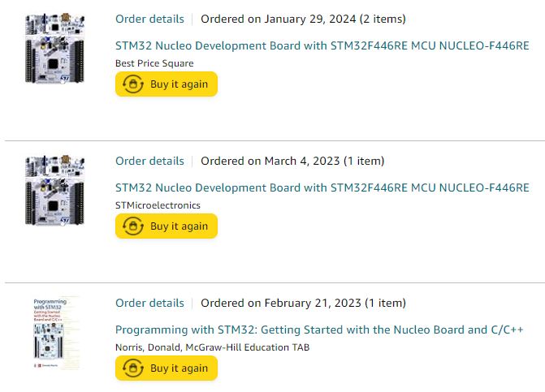Select Nucleo board thumbnail from January 2024 order

click(x=55, y=48)
